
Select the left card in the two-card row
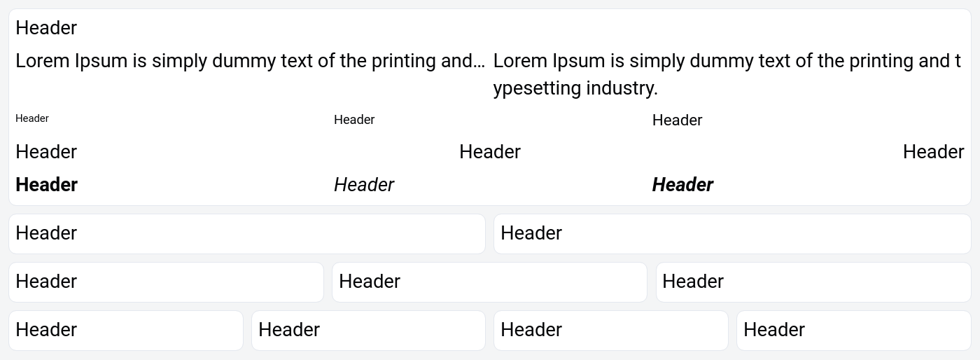tap(247, 234)
